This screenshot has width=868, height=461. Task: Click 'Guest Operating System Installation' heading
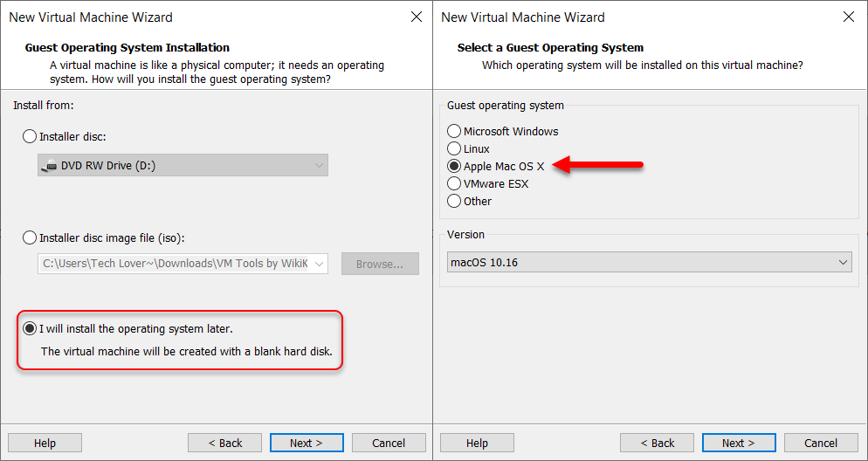click(x=127, y=48)
